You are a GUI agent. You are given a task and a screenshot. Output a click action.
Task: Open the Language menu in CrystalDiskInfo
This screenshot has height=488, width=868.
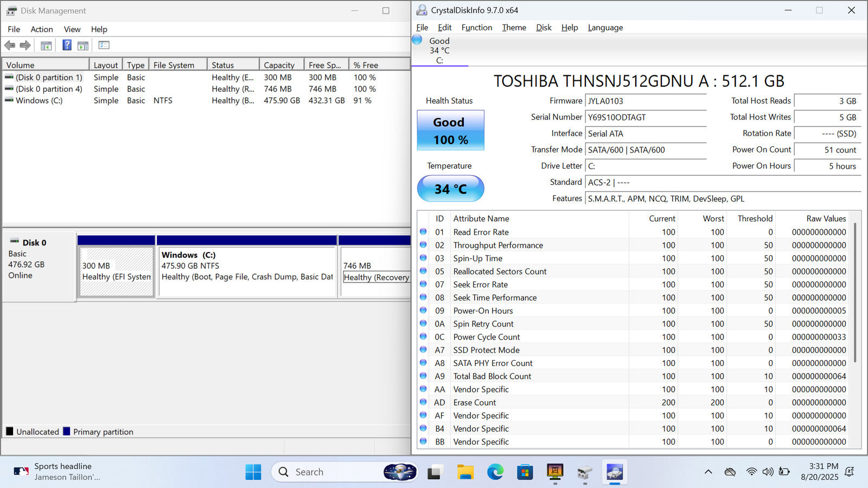605,28
